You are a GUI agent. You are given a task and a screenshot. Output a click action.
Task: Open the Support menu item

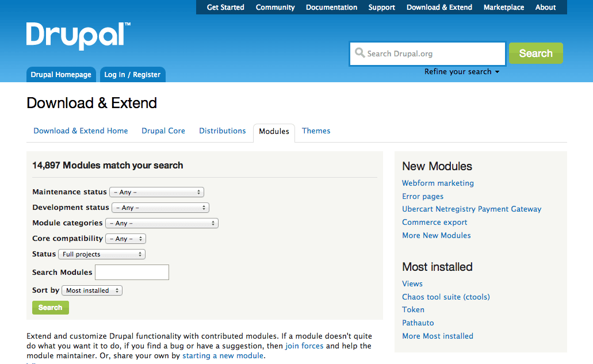pyautogui.click(x=381, y=7)
